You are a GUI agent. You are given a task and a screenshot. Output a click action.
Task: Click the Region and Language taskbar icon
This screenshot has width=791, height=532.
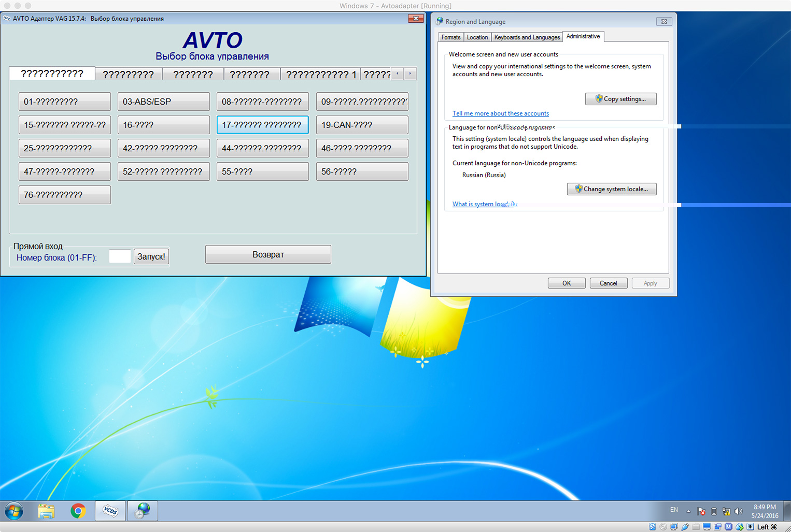point(142,511)
